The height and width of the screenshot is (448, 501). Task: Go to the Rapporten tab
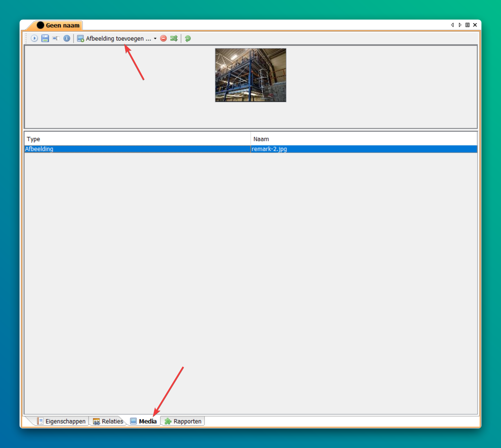[183, 421]
